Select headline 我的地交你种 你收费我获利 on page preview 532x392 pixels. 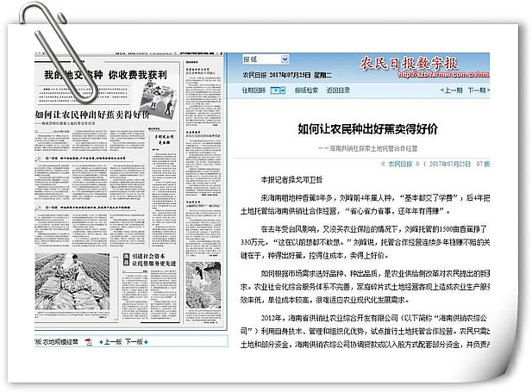105,75
